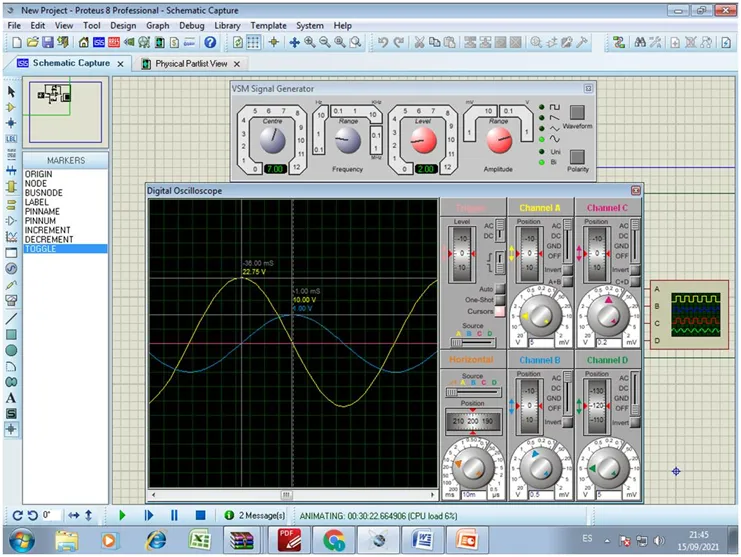Select the 2D circle drawing tool
The image size is (741, 557).
[x=11, y=350]
